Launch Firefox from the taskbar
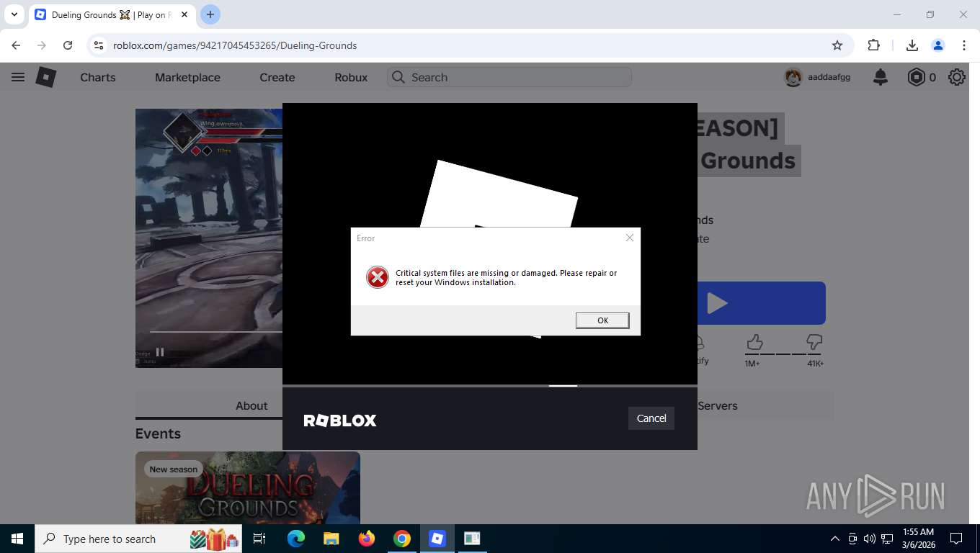 (367, 539)
